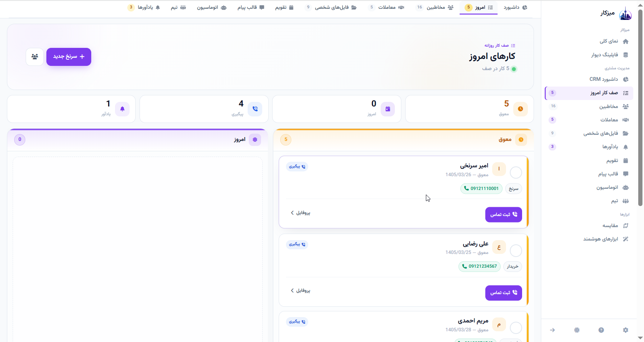Click the page vertical scrollbar

coord(640,107)
